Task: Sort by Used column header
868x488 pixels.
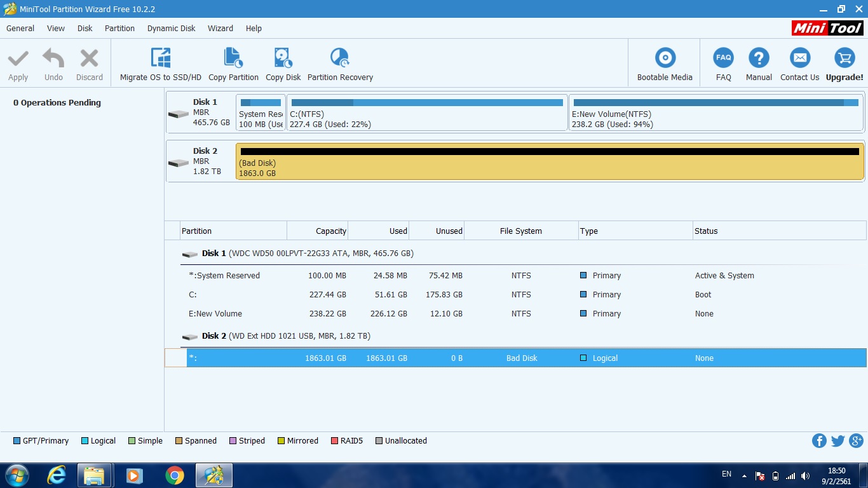Action: [x=378, y=231]
